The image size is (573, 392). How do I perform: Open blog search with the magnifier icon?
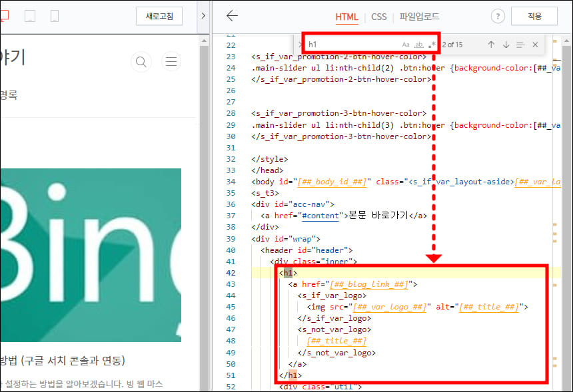pos(141,61)
